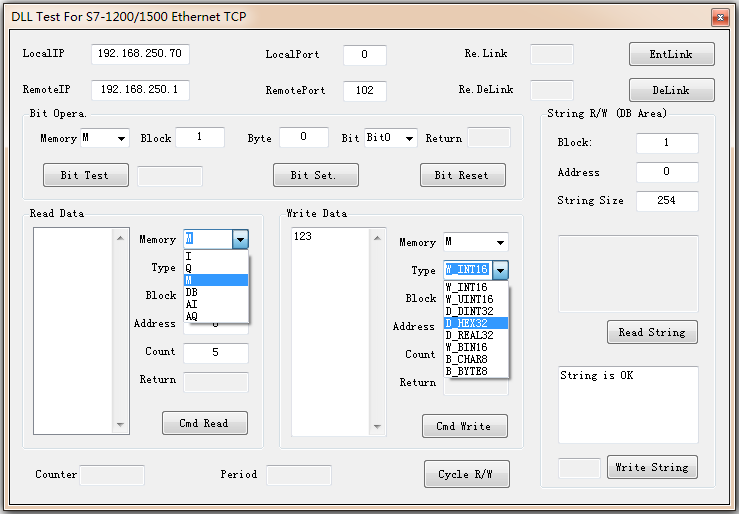Click the Bit Reset button
The width and height of the screenshot is (739, 514).
point(462,175)
